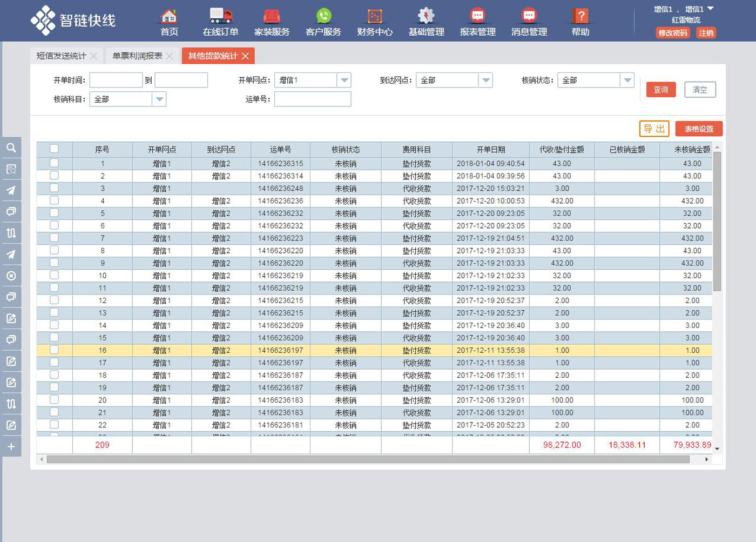Expand the 开单网点 dropdown
The image size is (756, 542).
click(x=344, y=81)
